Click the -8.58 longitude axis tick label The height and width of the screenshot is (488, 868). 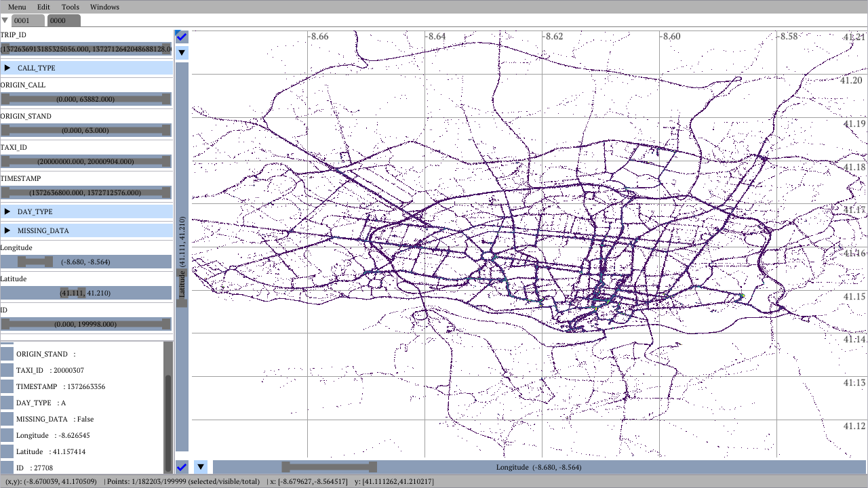pos(789,36)
